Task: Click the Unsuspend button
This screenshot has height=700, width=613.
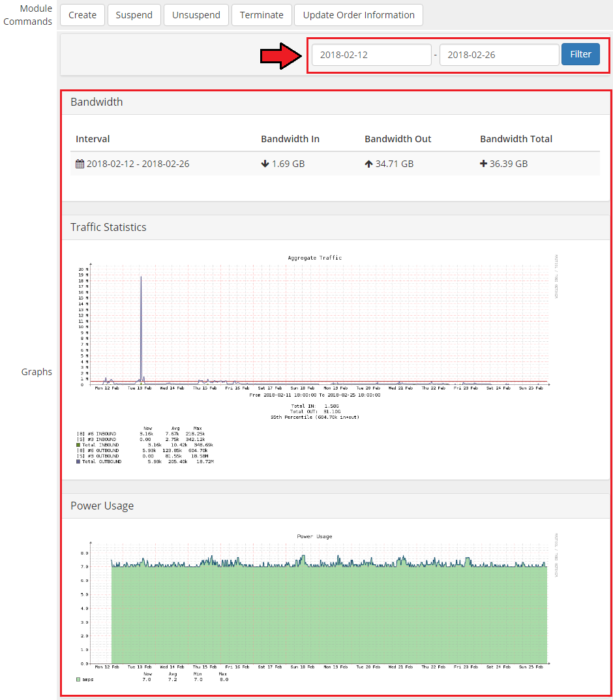Action: (x=196, y=15)
